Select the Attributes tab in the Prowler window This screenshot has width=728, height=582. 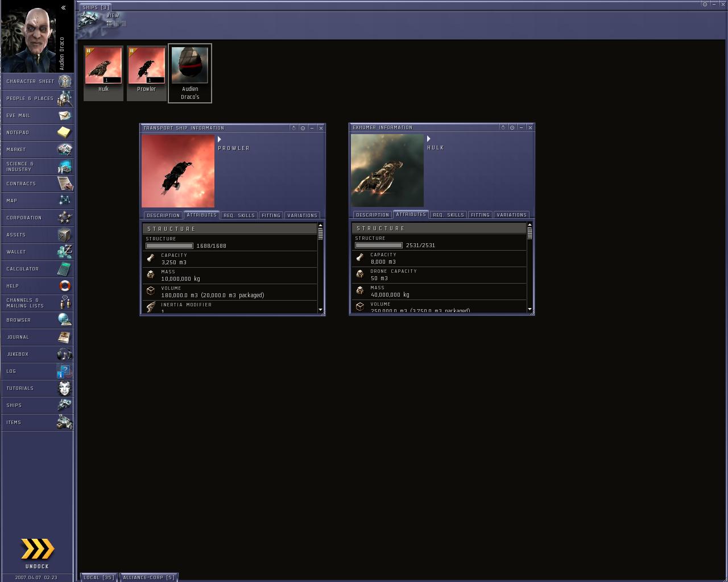click(201, 215)
